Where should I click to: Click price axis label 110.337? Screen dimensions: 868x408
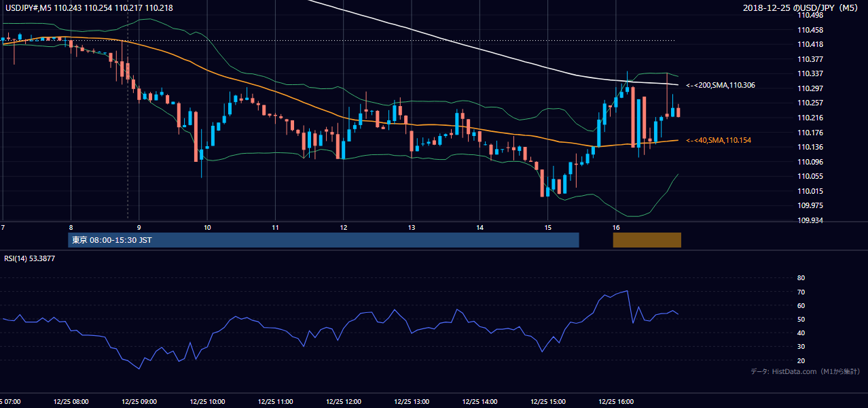click(x=810, y=73)
